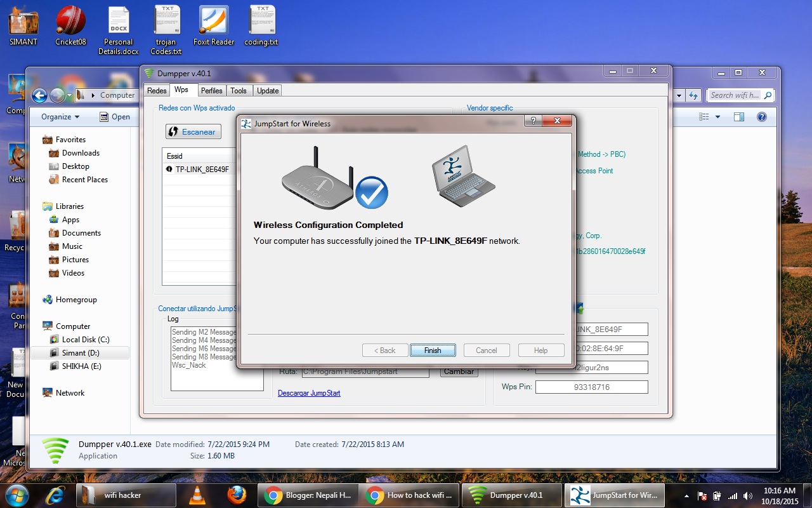Image resolution: width=812 pixels, height=508 pixels.
Task: Click Finish in JumpStart dialog
Action: click(x=433, y=351)
